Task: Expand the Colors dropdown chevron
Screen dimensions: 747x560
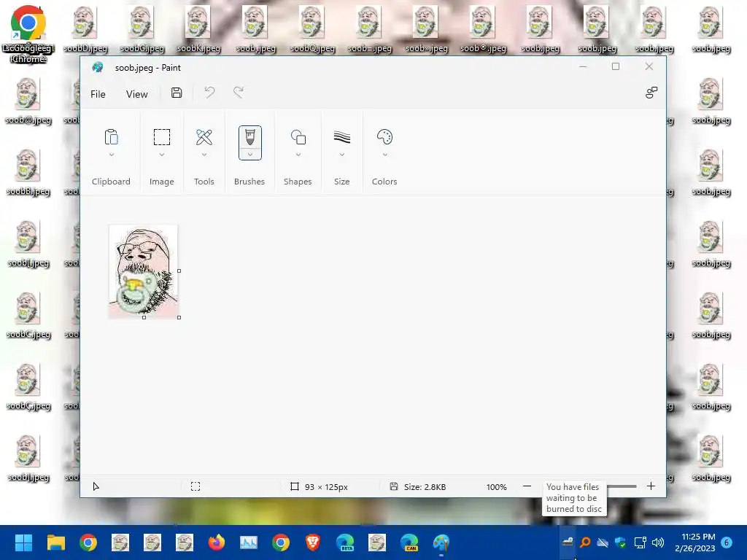Action: click(384, 155)
